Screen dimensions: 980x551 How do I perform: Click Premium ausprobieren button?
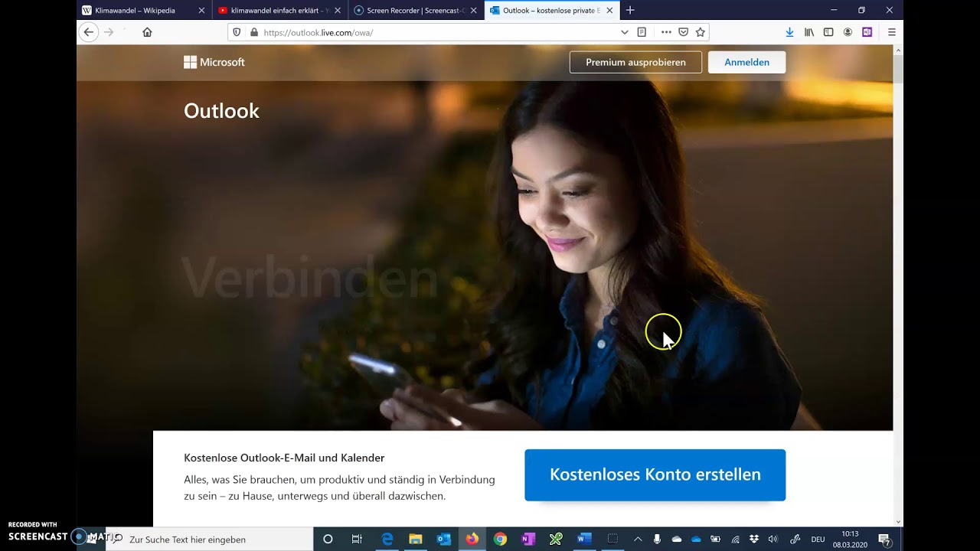(635, 62)
